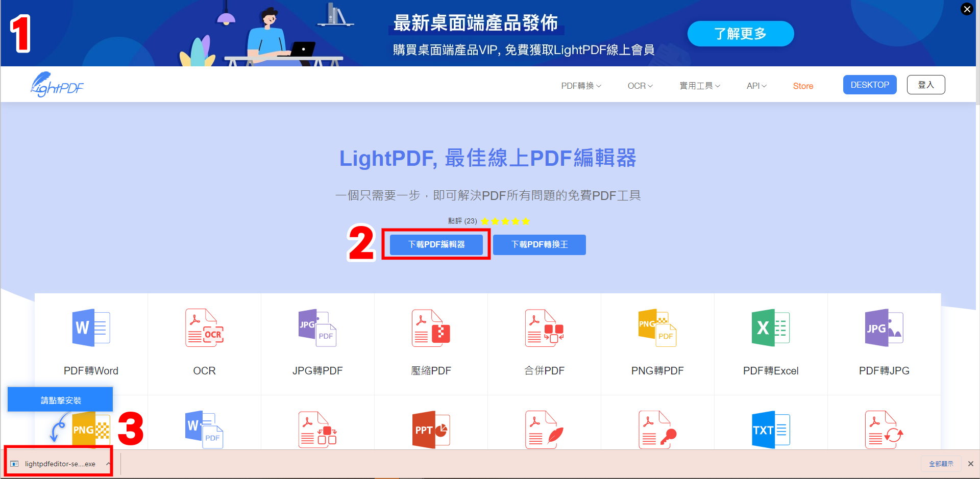Open the PDF轉Word converter icon

[91, 327]
